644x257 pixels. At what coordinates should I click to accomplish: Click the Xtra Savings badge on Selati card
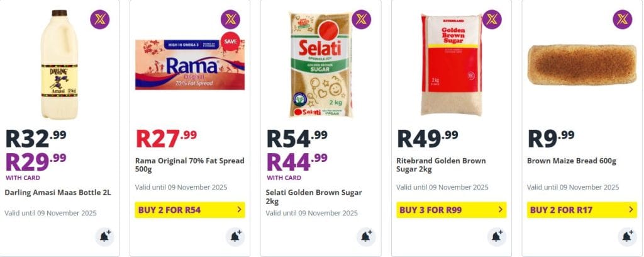pyautogui.click(x=361, y=20)
